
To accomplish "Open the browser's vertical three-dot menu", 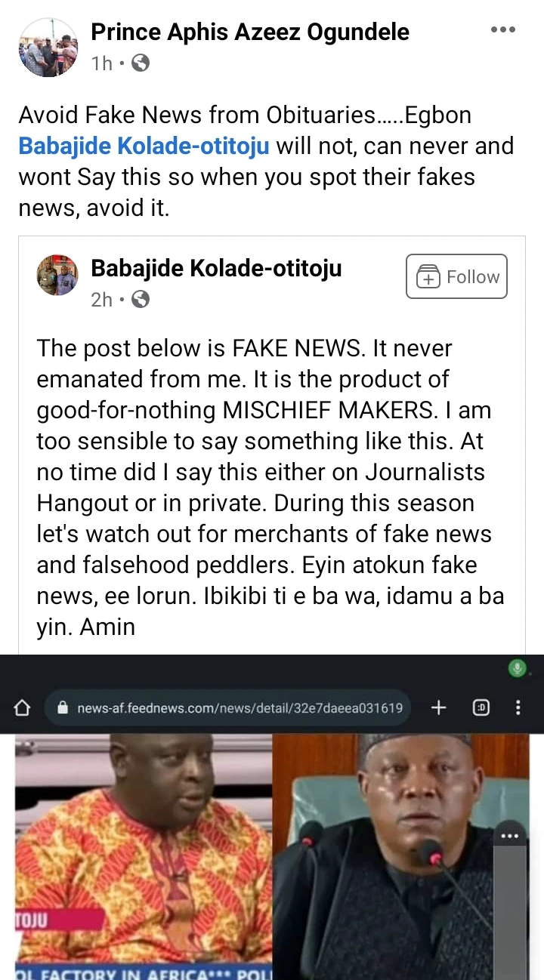I will pyautogui.click(x=518, y=707).
